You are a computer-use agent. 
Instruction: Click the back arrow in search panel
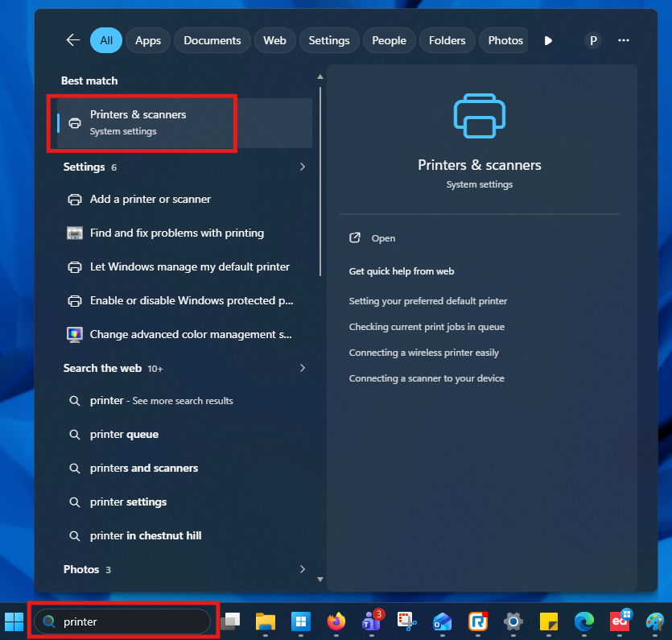tap(73, 40)
